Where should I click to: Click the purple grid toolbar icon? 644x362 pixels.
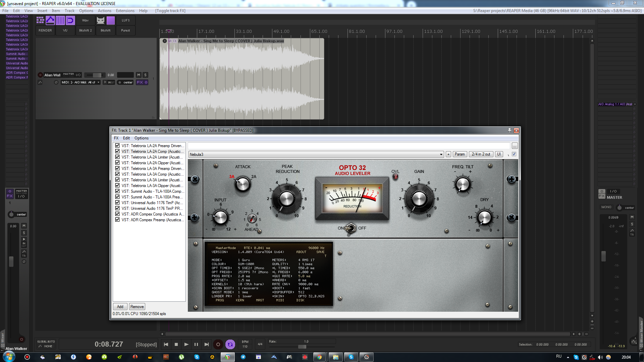point(40,20)
